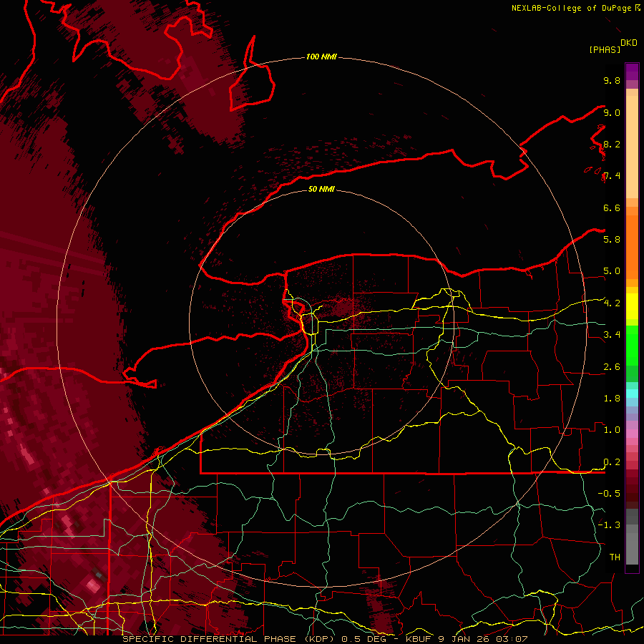This screenshot has width=644, height=644.
Task: Click the -0.5 value on color scale
Action: (x=609, y=493)
